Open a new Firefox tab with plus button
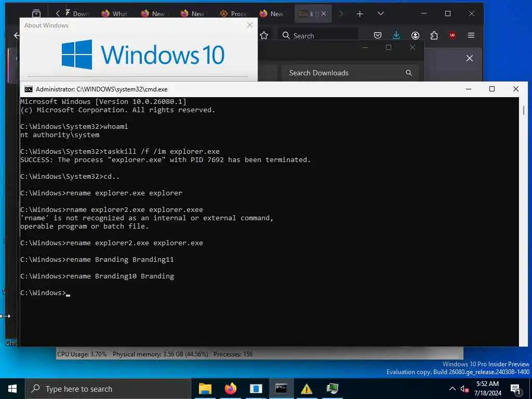 pos(360,14)
